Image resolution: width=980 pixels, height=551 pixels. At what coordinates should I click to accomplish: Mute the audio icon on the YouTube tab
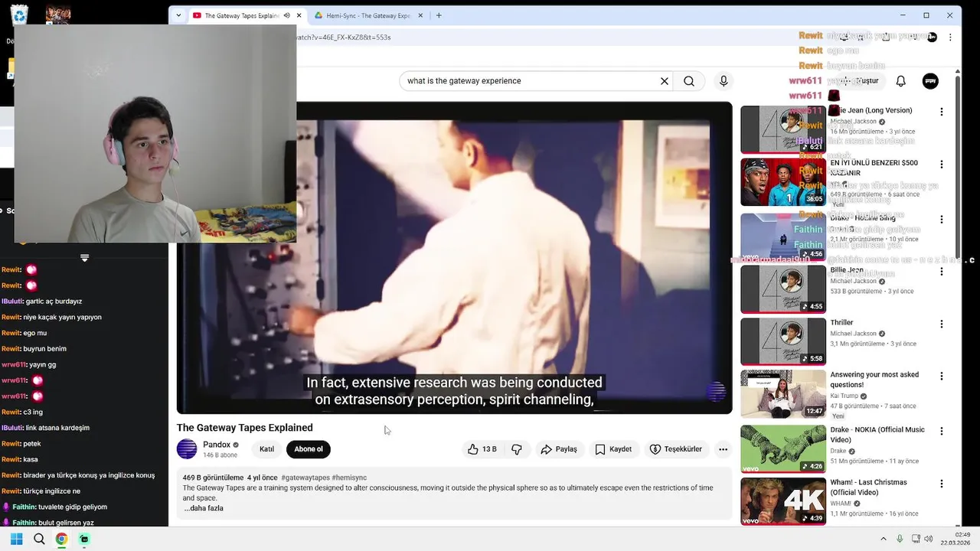coord(286,15)
